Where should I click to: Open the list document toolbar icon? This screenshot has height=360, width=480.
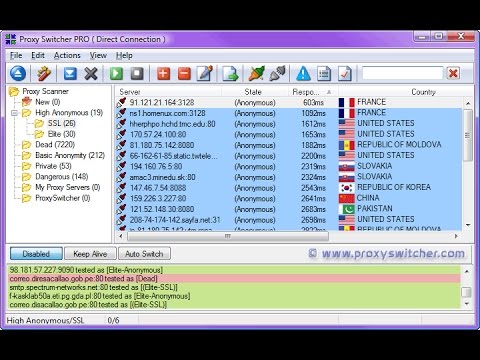324,73
